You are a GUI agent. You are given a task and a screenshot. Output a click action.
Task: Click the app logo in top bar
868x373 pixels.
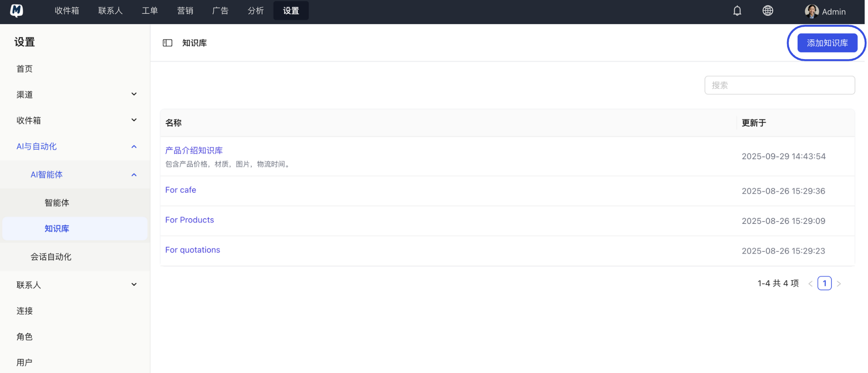pos(17,10)
